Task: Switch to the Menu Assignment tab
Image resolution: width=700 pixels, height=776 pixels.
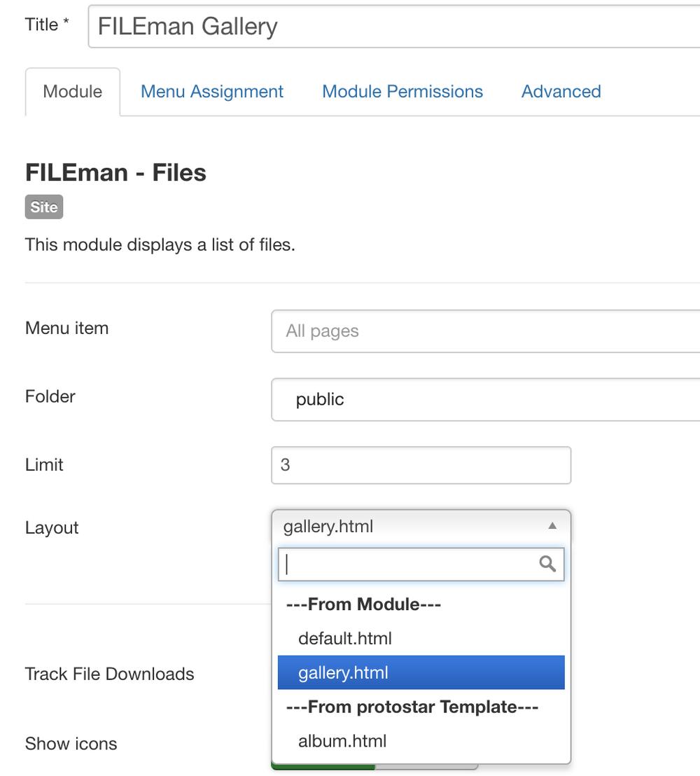Action: point(211,91)
